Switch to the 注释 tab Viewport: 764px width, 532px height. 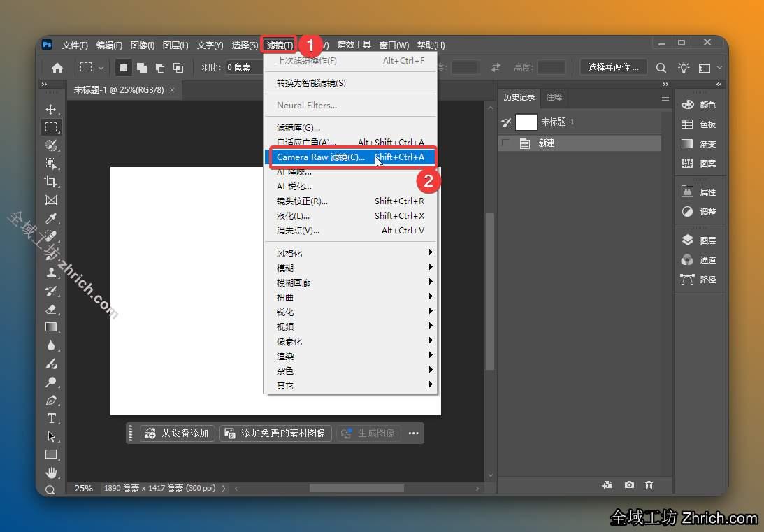point(554,97)
